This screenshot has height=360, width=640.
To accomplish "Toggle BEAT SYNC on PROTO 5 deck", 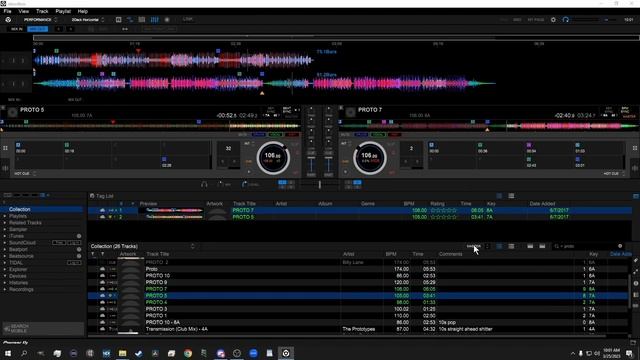I will pos(287,110).
